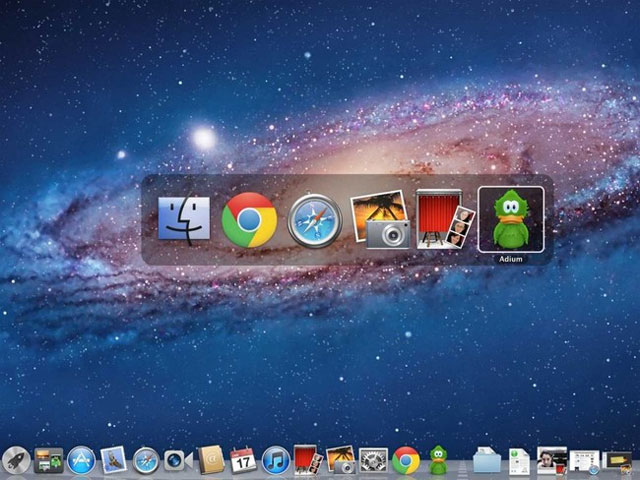Image resolution: width=640 pixels, height=480 pixels.
Task: Launch iTunes from the Dock
Action: click(x=275, y=460)
